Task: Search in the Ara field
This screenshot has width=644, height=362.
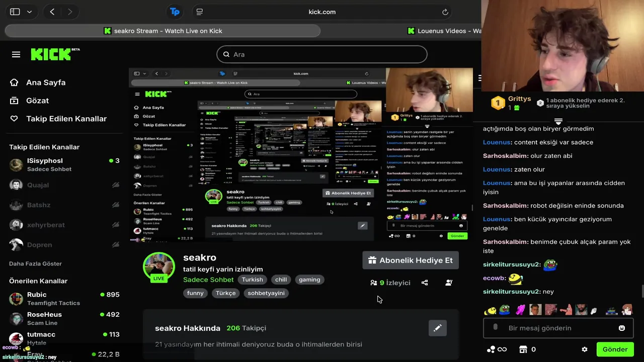Action: [x=322, y=54]
